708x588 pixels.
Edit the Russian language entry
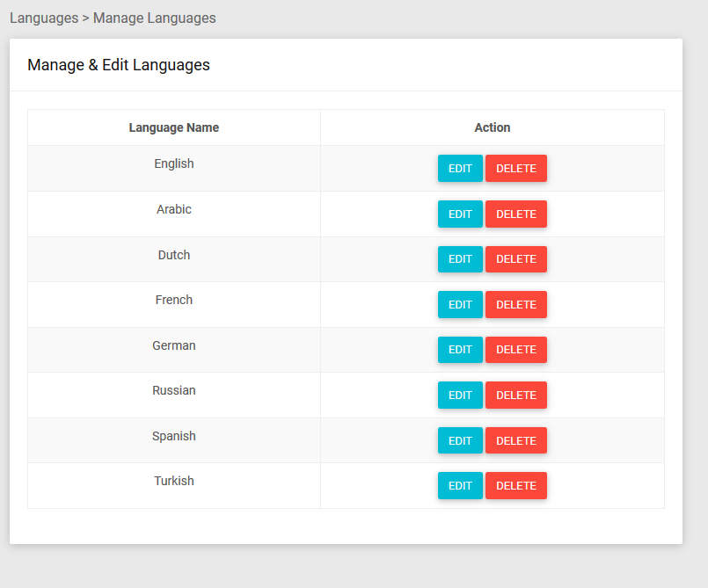pyautogui.click(x=460, y=396)
